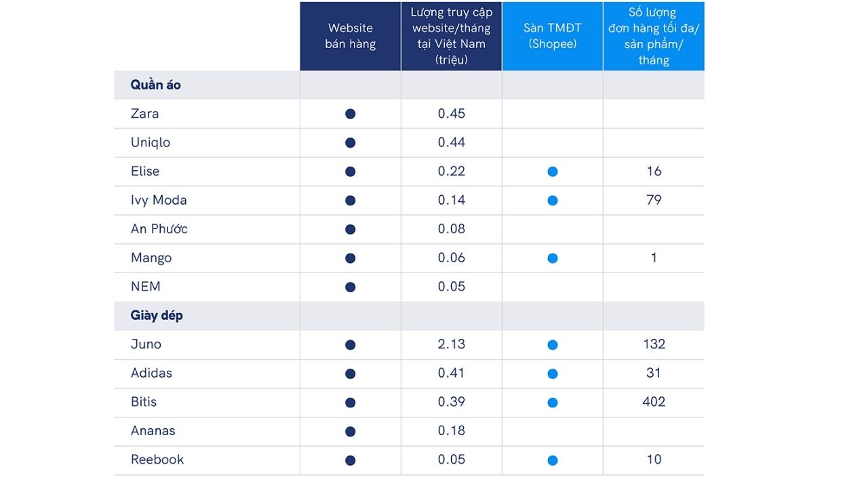Click the Shopee dot for Adidas

point(553,373)
